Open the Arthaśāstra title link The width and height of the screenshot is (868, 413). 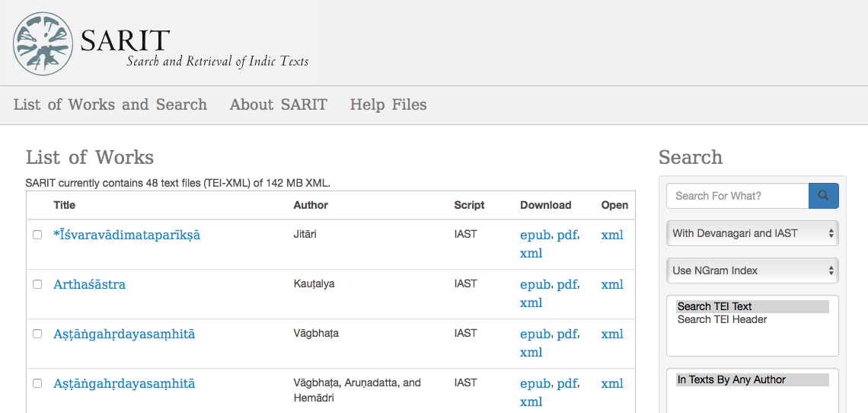pyautogui.click(x=89, y=284)
